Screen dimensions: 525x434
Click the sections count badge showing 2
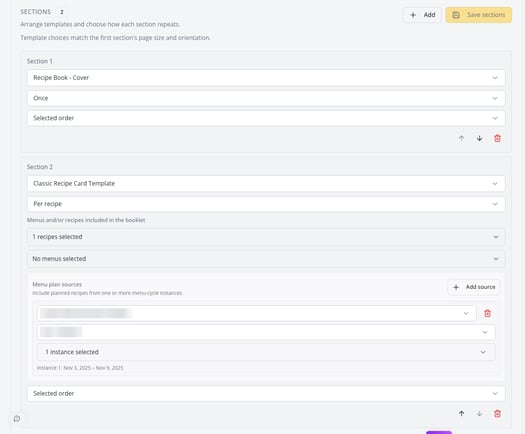pyautogui.click(x=62, y=12)
